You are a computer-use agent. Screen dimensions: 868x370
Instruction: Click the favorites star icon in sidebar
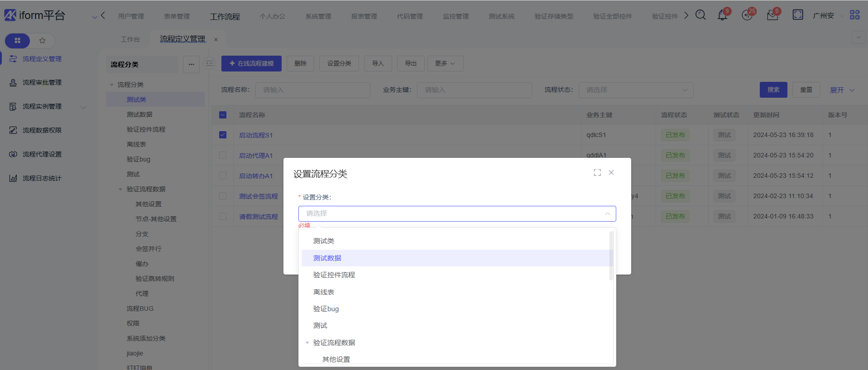43,41
